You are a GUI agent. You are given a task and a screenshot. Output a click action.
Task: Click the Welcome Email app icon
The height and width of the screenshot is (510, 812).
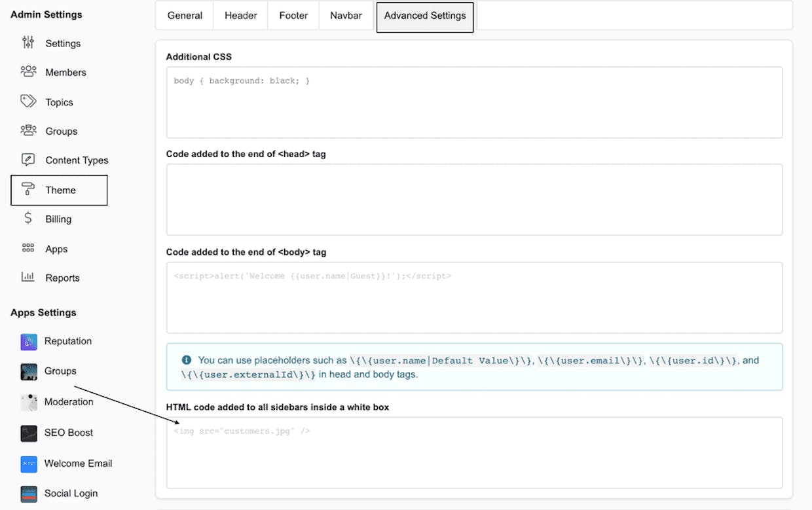coord(29,464)
